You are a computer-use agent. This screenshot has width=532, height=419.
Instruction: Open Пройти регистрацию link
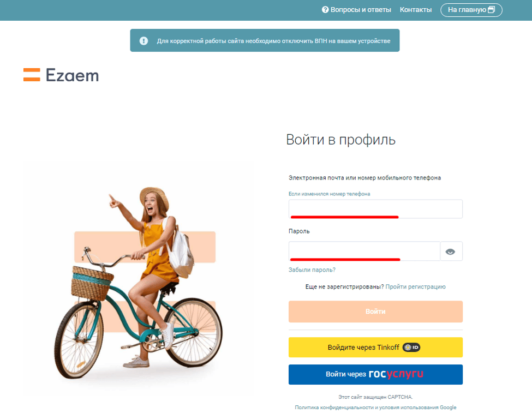point(415,286)
